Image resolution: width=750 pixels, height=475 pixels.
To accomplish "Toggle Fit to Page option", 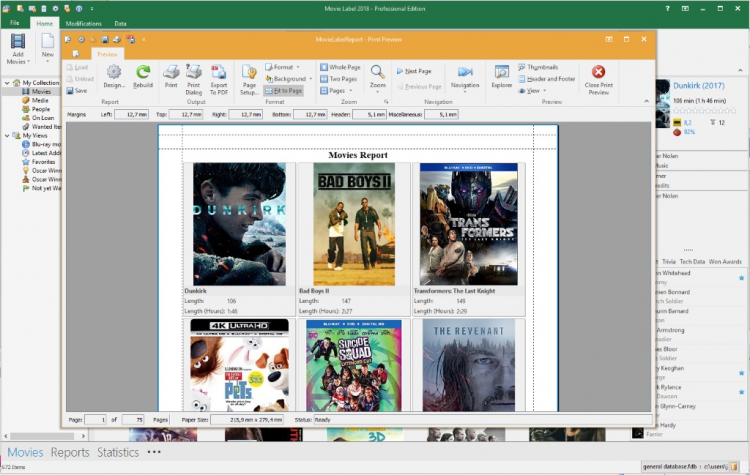I will [x=285, y=90].
